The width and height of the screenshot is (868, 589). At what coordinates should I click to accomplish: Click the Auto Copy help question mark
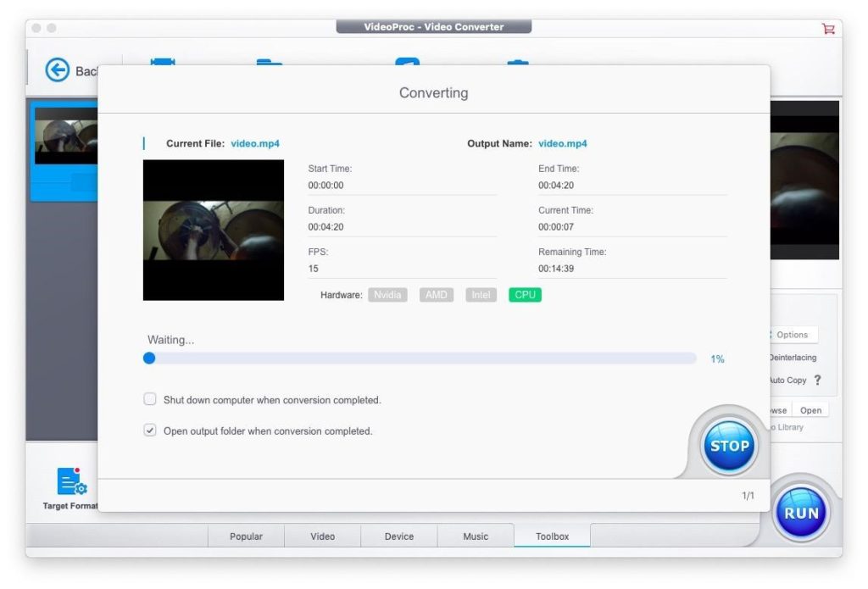click(x=817, y=381)
